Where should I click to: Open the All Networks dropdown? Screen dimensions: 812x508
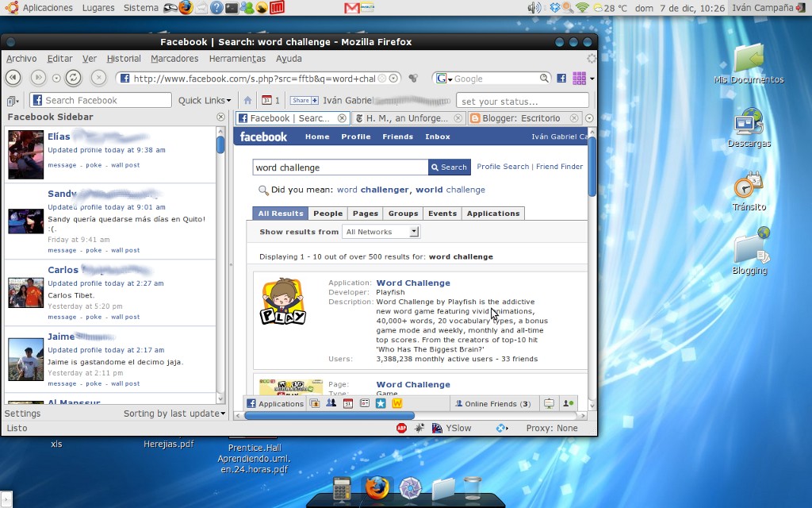[x=381, y=232]
